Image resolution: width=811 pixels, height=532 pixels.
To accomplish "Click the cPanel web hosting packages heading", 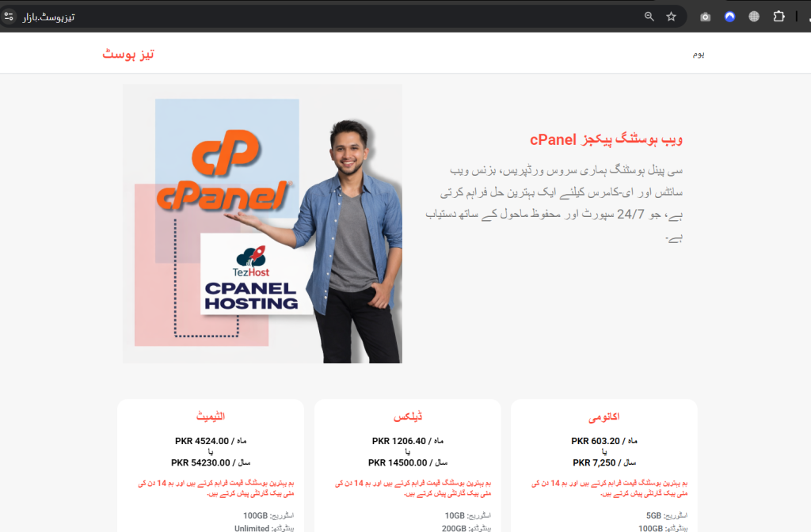I will [606, 139].
